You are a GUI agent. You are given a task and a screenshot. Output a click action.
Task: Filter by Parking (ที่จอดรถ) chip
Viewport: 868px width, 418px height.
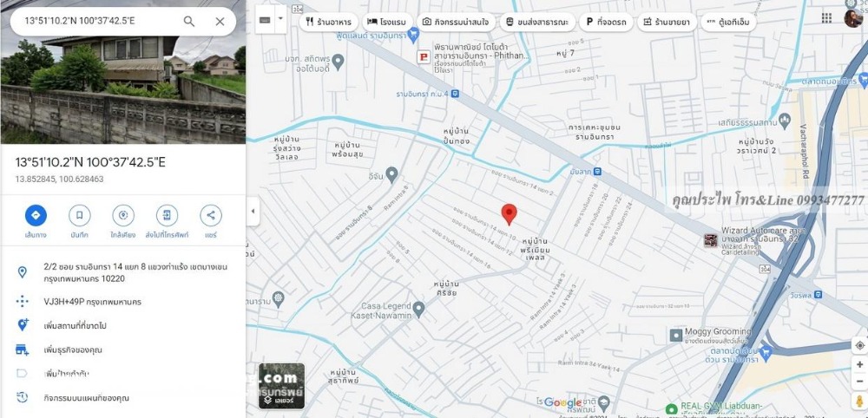(x=605, y=22)
